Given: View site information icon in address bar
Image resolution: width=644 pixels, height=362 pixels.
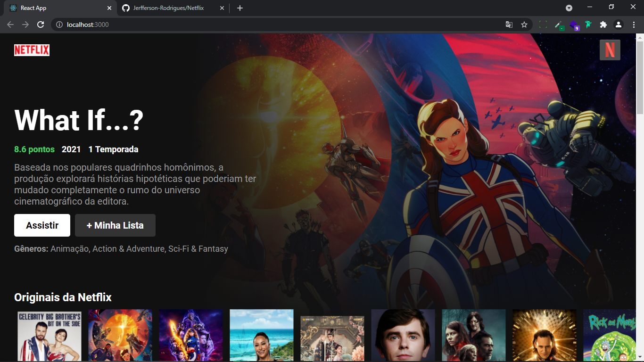Looking at the screenshot, I should (59, 25).
